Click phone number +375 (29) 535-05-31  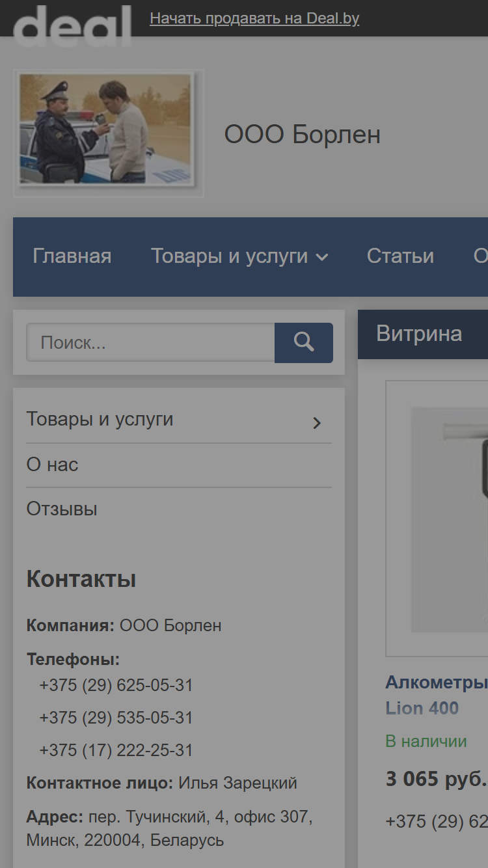pyautogui.click(x=116, y=718)
